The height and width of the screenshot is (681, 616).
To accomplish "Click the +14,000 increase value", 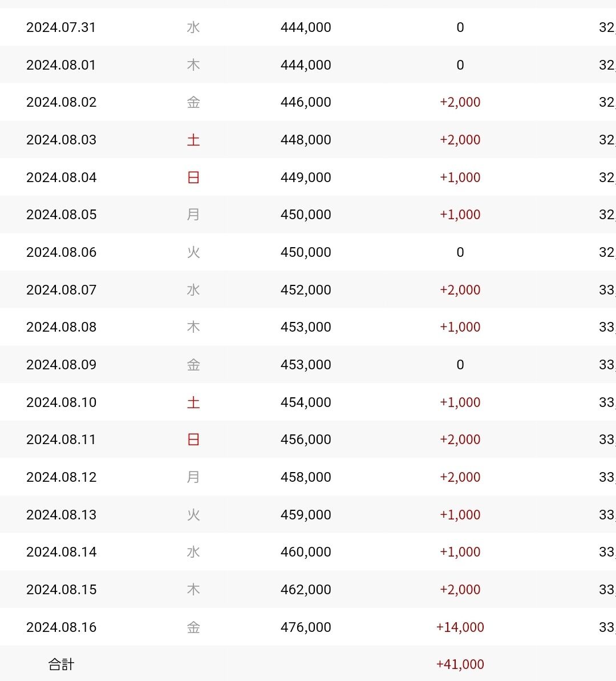I will pos(460,627).
